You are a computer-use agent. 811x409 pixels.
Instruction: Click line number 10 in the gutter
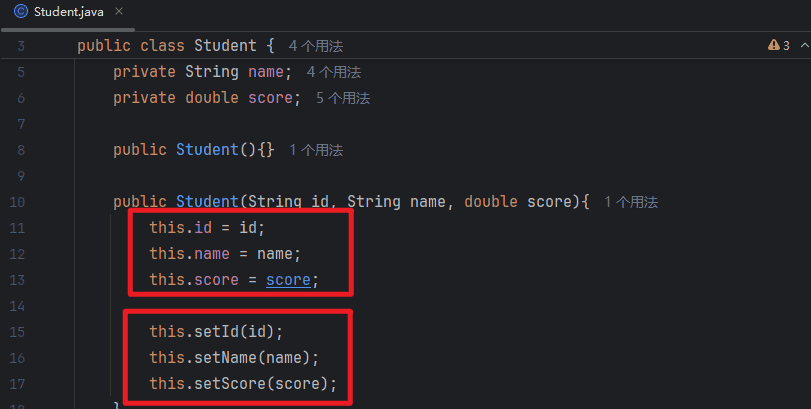[21, 202]
